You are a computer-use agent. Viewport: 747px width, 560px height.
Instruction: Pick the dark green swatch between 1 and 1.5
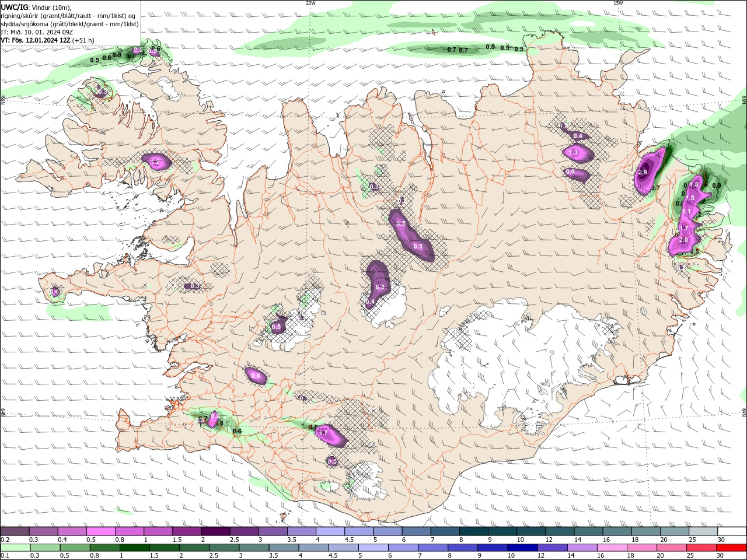[x=134, y=548]
